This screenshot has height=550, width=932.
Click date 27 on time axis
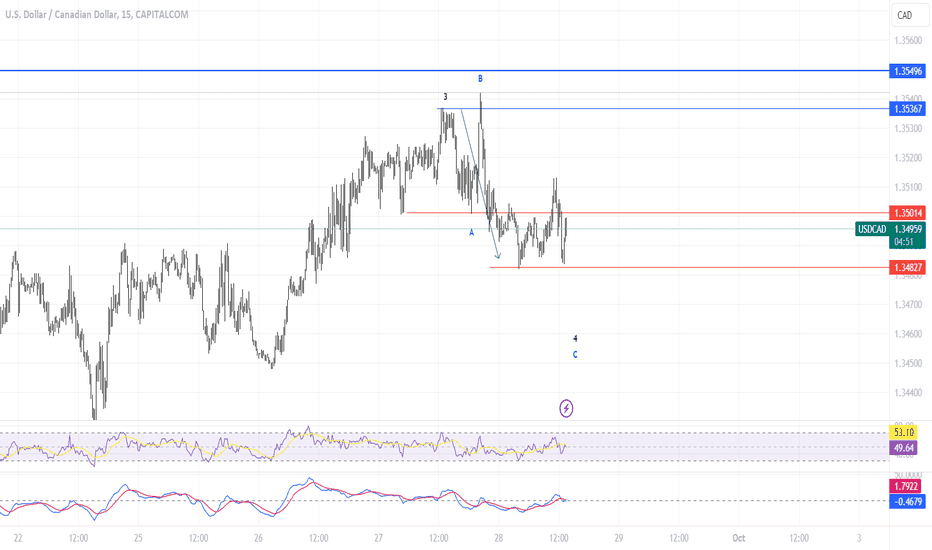click(x=378, y=538)
